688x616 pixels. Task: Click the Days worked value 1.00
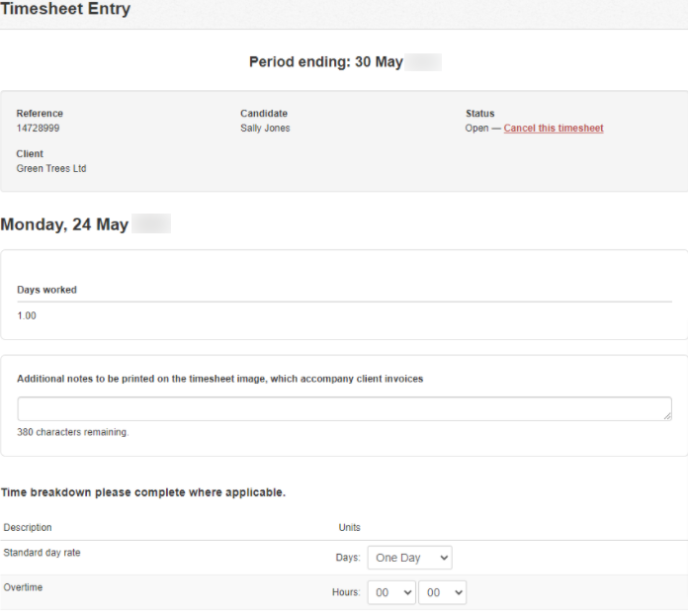(x=27, y=315)
